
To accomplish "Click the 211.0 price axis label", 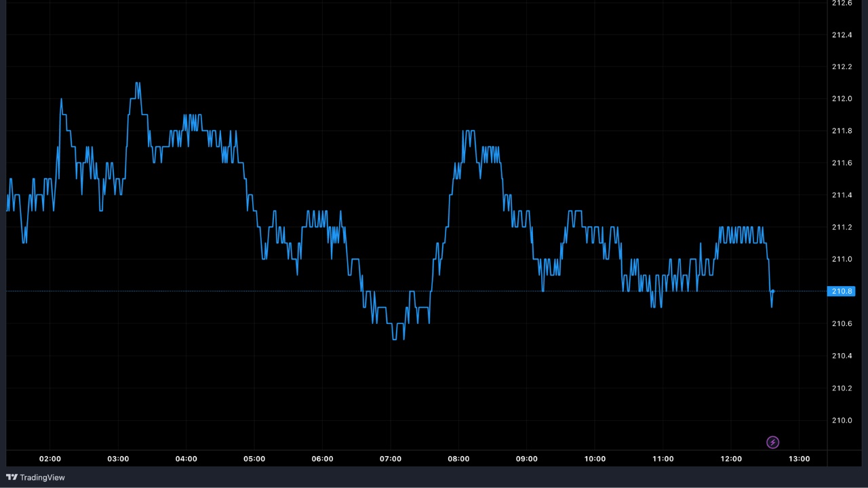I will 842,260.
